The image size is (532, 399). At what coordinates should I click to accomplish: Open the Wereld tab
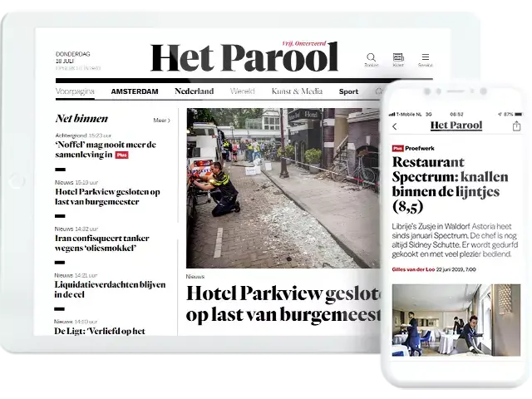[x=242, y=91]
